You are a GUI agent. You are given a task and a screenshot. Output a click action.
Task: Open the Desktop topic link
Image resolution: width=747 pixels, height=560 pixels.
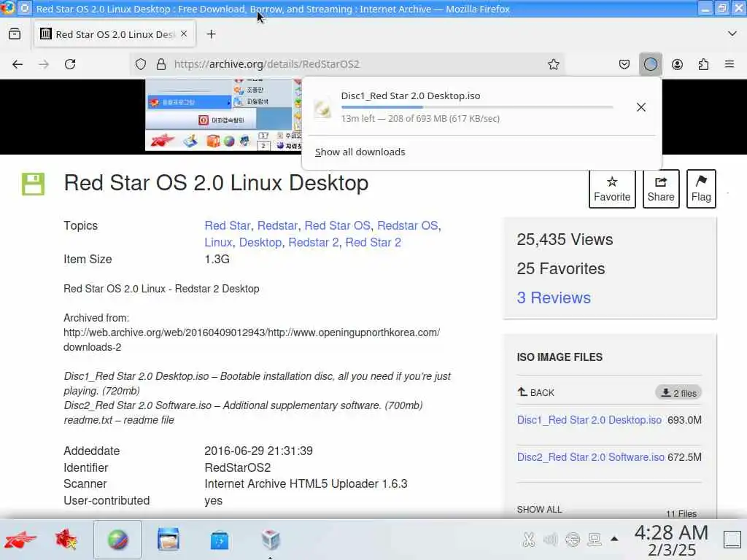(260, 242)
